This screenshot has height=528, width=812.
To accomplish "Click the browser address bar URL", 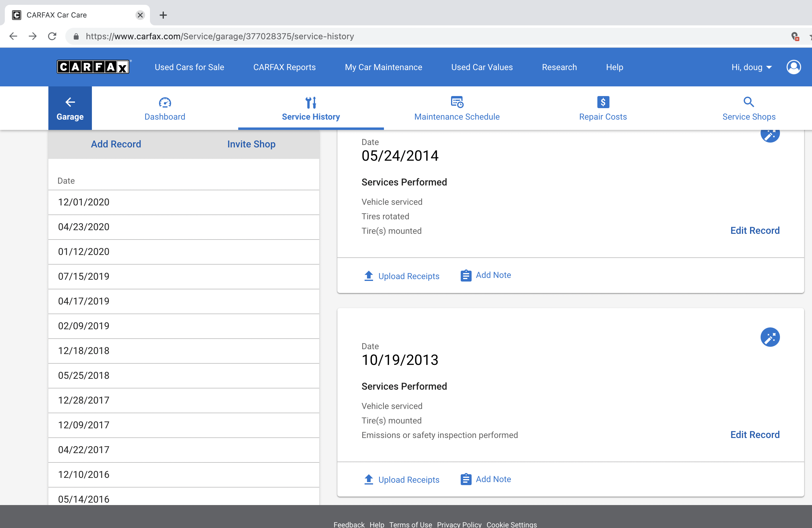I will tap(220, 37).
